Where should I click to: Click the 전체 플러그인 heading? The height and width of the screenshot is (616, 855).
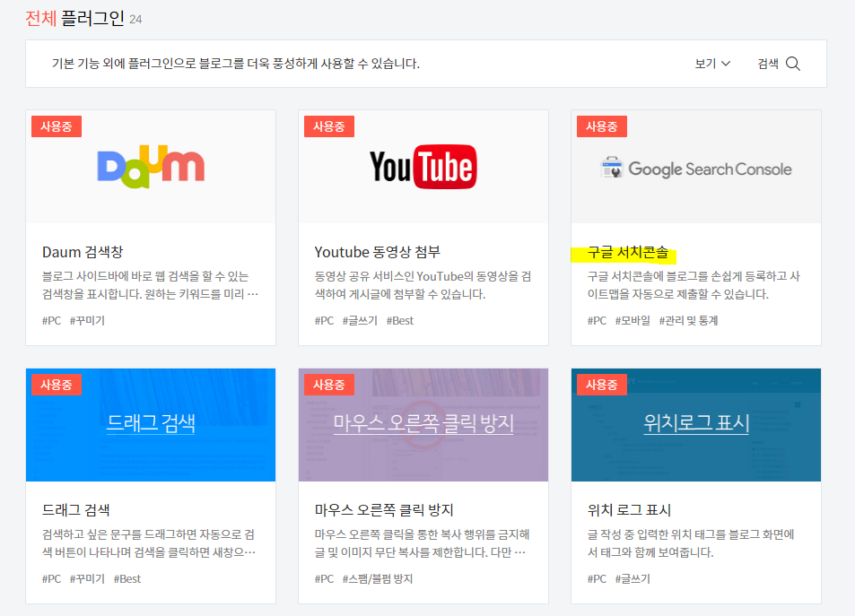click(x=75, y=19)
